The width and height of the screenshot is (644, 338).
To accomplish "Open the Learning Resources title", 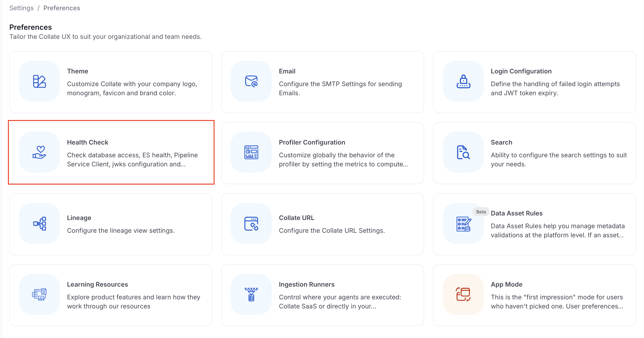I will 97,284.
